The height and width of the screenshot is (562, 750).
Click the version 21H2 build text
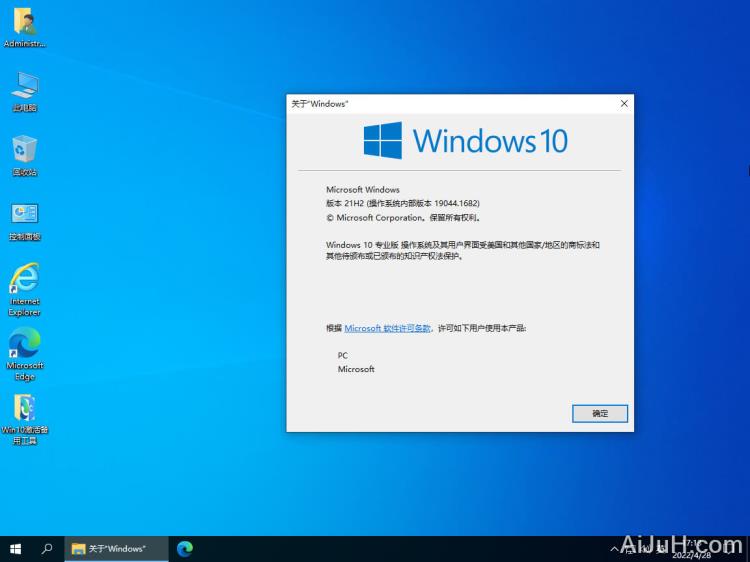(403, 203)
